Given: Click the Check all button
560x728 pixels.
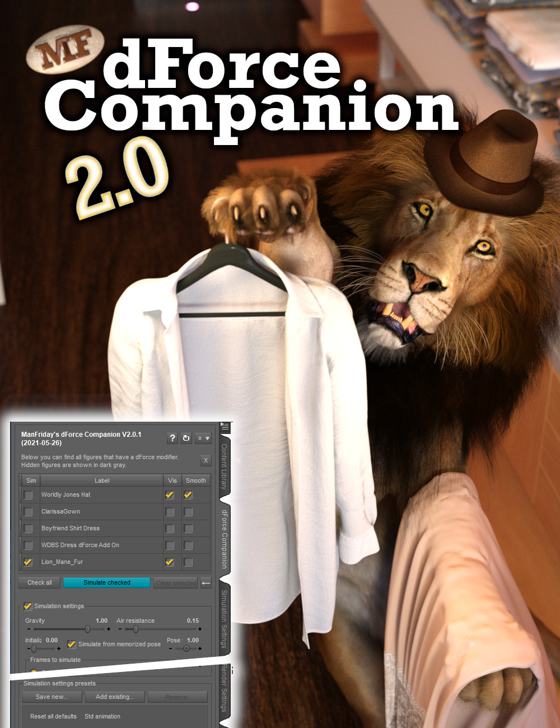Looking at the screenshot, I should coord(40,583).
